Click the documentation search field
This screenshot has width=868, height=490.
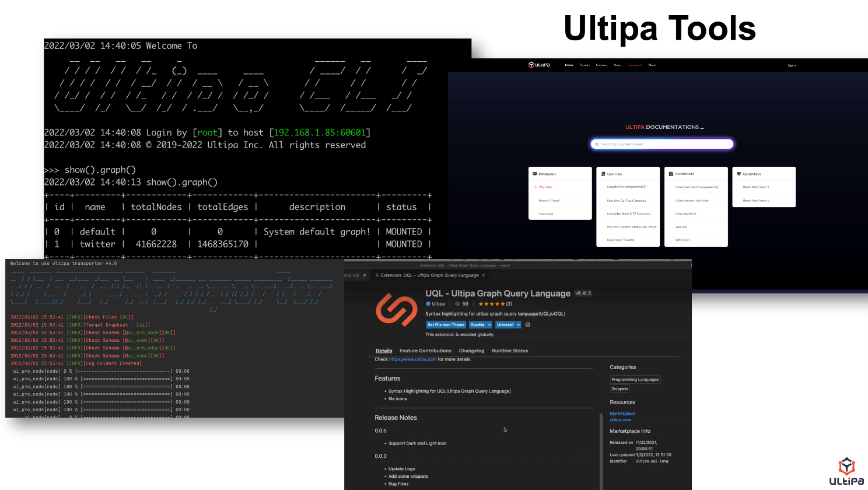[x=662, y=144]
